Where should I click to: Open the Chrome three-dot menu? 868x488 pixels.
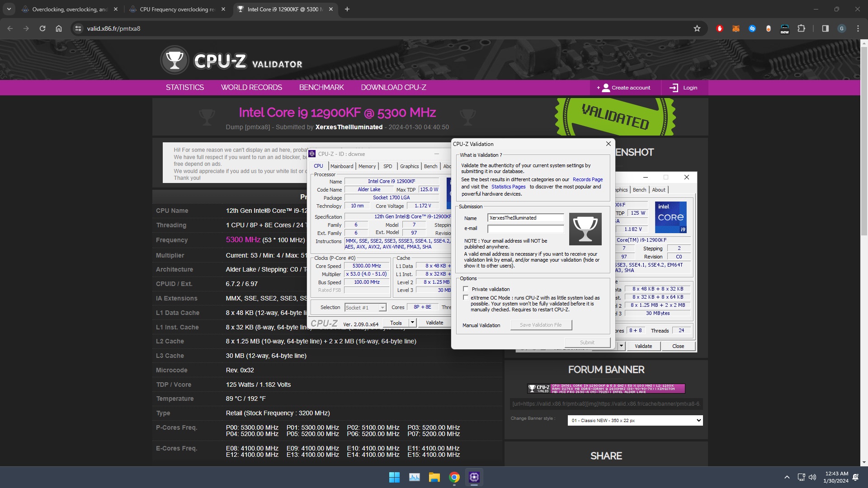click(858, 28)
